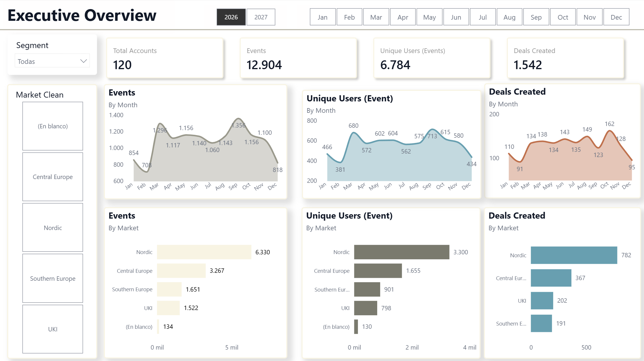Filter by Southern Europe in Market Clean slicer

[53, 278]
